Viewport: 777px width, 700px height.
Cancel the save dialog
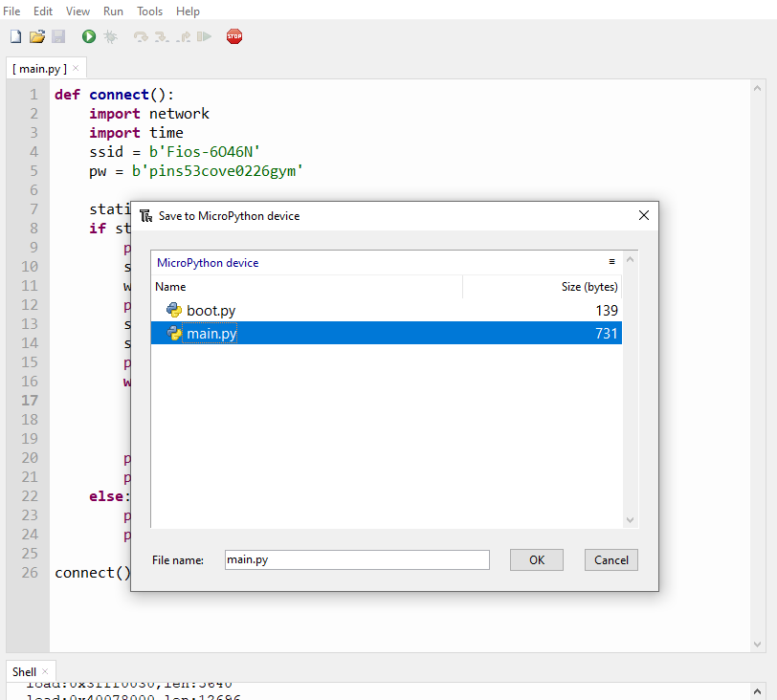(610, 559)
